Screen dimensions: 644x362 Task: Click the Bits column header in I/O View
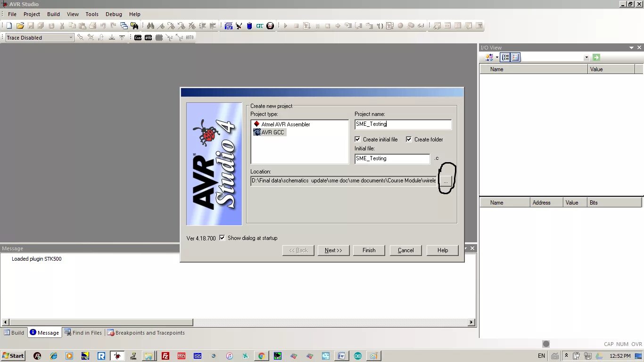tap(614, 203)
